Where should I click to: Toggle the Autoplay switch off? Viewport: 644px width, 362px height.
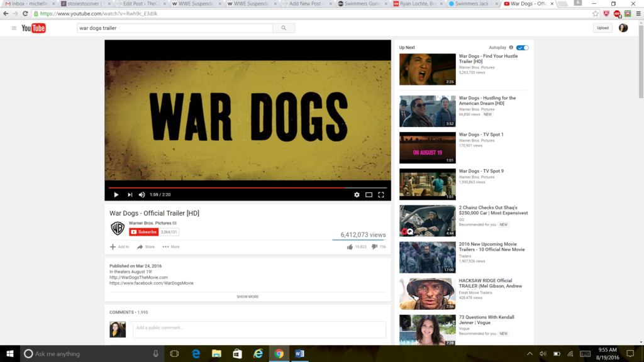(x=523, y=48)
